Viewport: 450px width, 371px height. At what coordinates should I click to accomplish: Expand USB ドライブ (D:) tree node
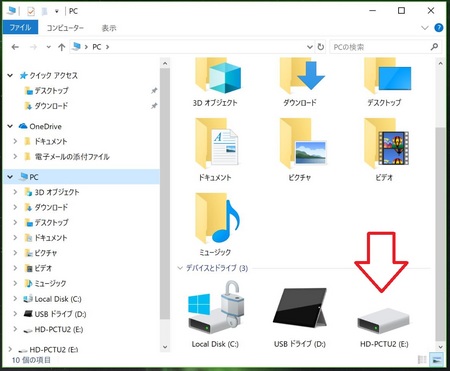coord(15,314)
